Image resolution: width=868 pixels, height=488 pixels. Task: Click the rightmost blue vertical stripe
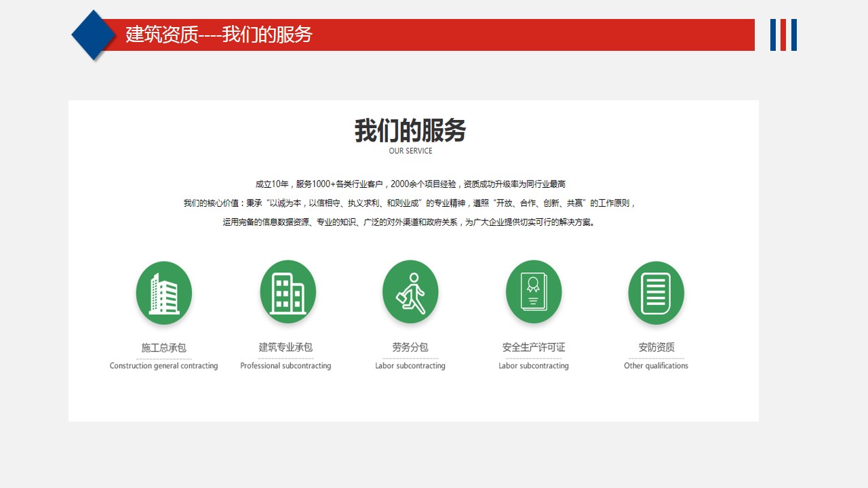794,35
